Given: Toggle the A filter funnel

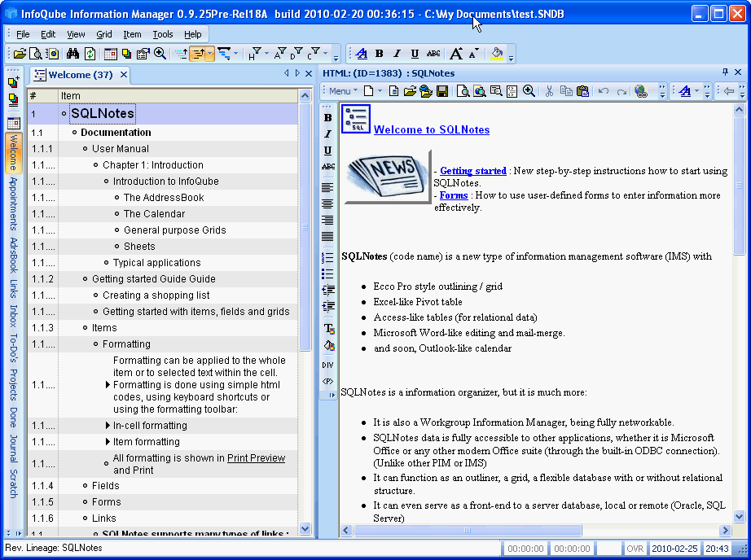Looking at the screenshot, I should click(280, 54).
